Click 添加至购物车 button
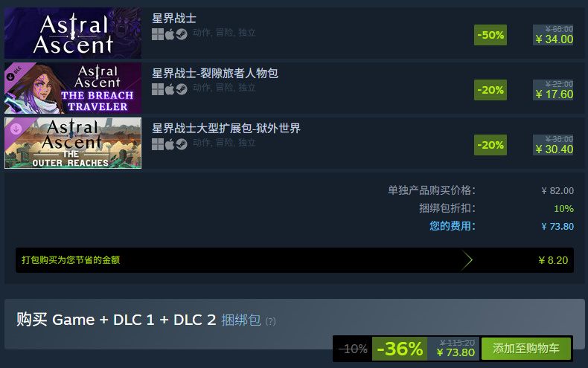Viewport: 588px width, 368px height. (526, 349)
